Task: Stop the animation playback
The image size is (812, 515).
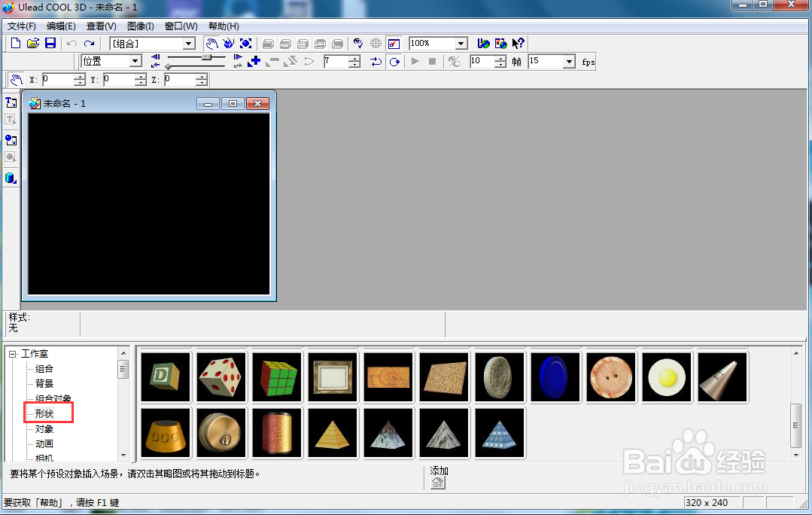Action: 433,61
